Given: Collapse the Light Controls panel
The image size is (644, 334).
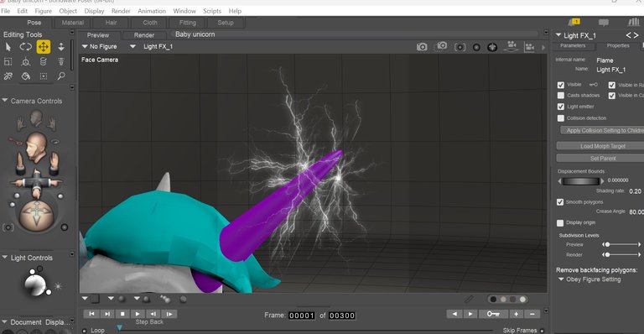Looking at the screenshot, I should coord(5,257).
